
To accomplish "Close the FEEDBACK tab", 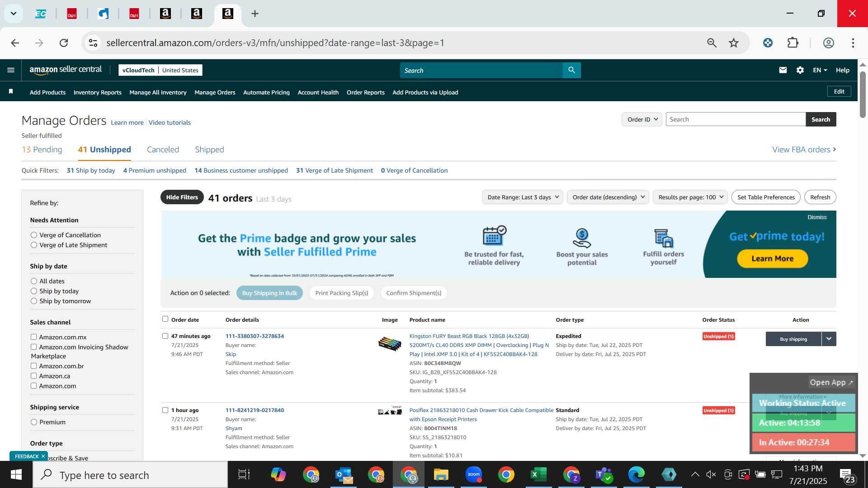I will [x=43, y=456].
